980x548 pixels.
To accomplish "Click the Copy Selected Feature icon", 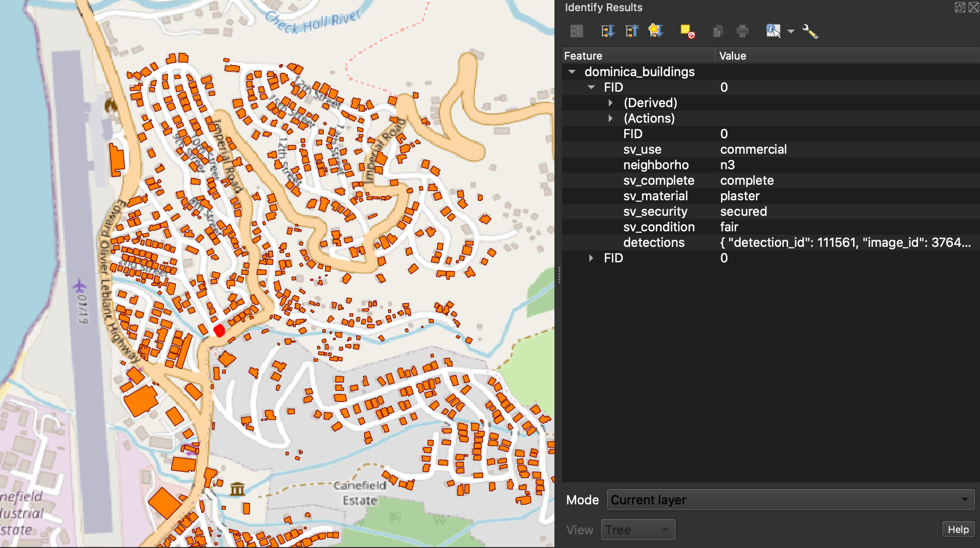I will click(x=718, y=32).
